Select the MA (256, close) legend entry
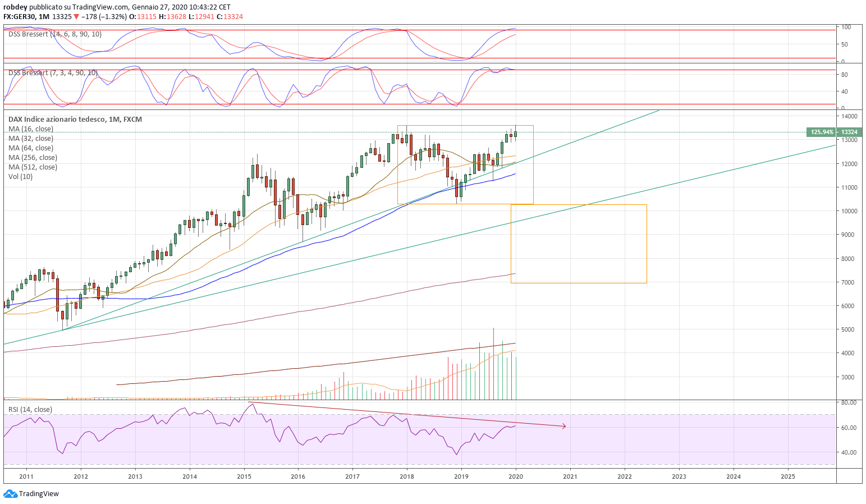 coord(33,158)
